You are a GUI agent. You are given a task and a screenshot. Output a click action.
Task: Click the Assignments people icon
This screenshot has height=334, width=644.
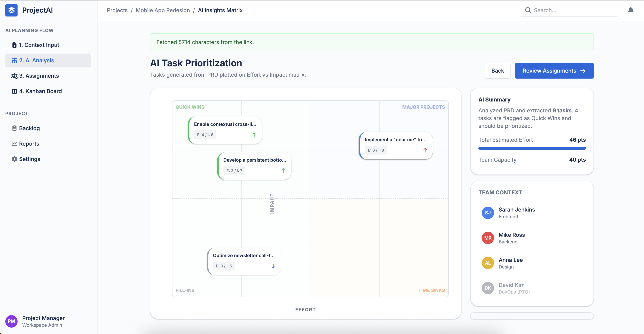[15, 76]
